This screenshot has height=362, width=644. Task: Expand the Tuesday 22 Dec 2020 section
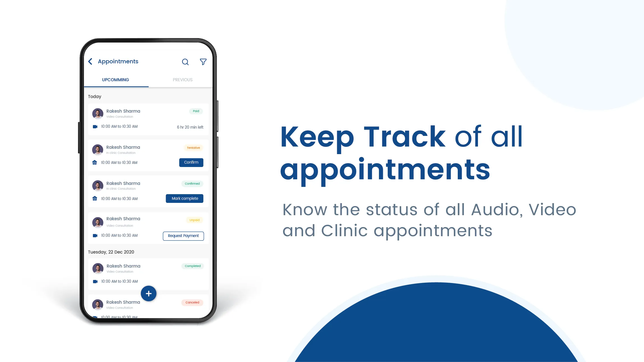point(111,252)
